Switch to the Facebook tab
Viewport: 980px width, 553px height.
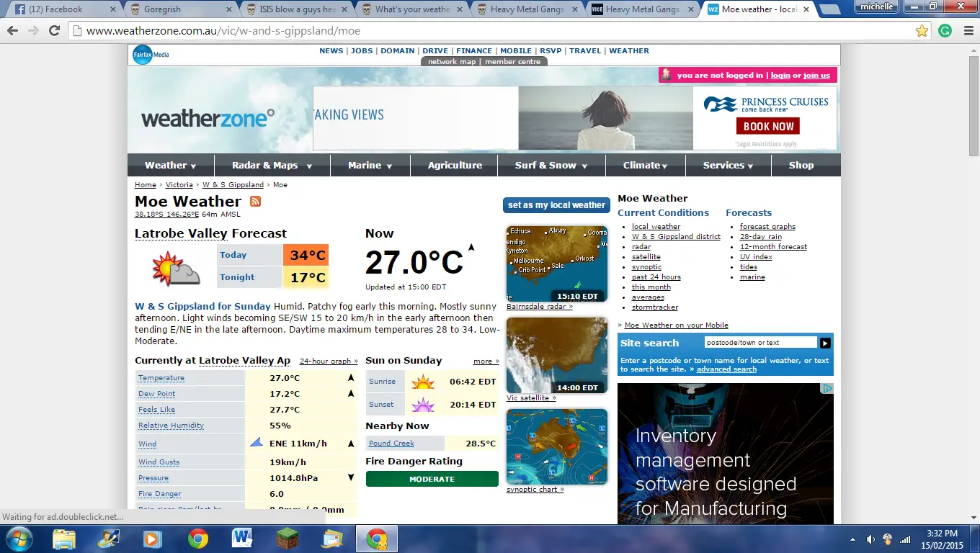click(x=64, y=9)
